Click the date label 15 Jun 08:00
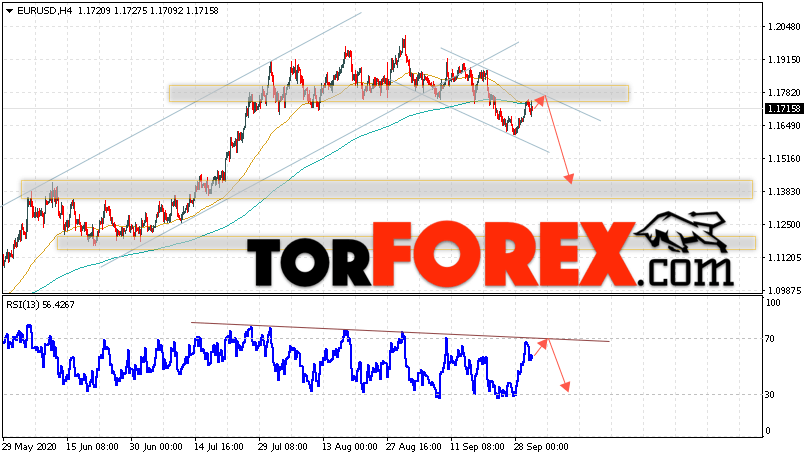808x458 pixels. pyautogui.click(x=93, y=447)
